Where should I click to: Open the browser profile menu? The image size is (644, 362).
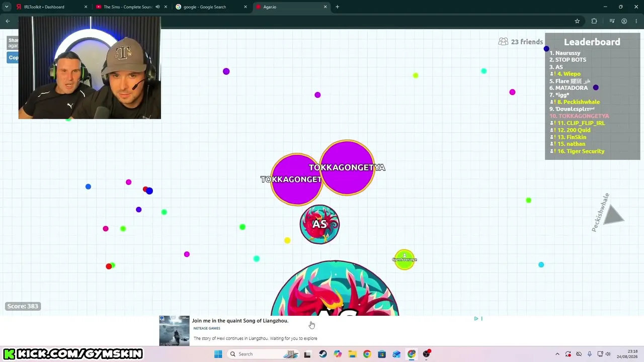click(624, 21)
